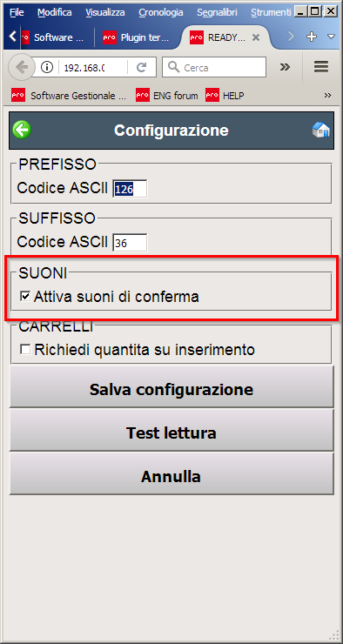Open the home icon in Configurazione header
The width and height of the screenshot is (343, 644).
tap(321, 130)
